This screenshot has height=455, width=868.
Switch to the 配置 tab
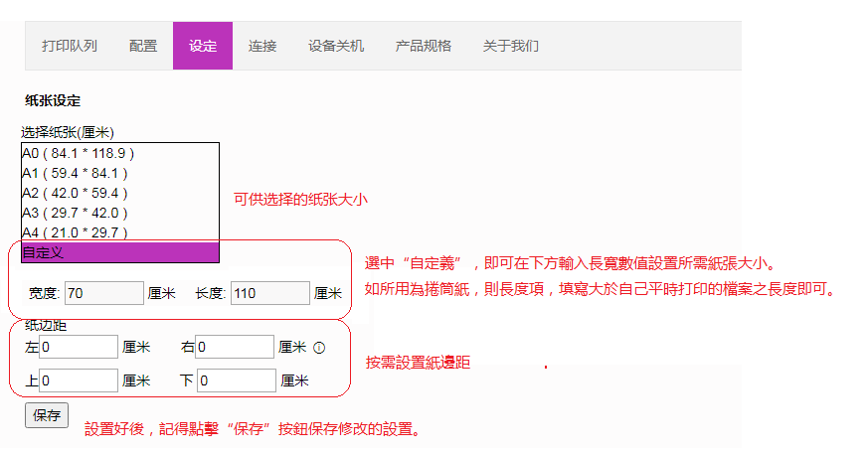point(143,46)
